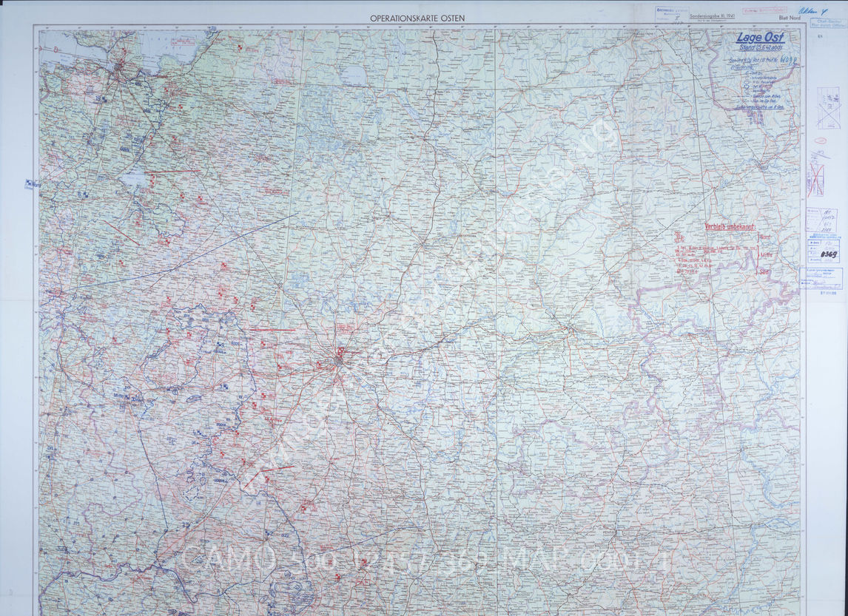Click the red Mitte bracket label

click(765, 255)
